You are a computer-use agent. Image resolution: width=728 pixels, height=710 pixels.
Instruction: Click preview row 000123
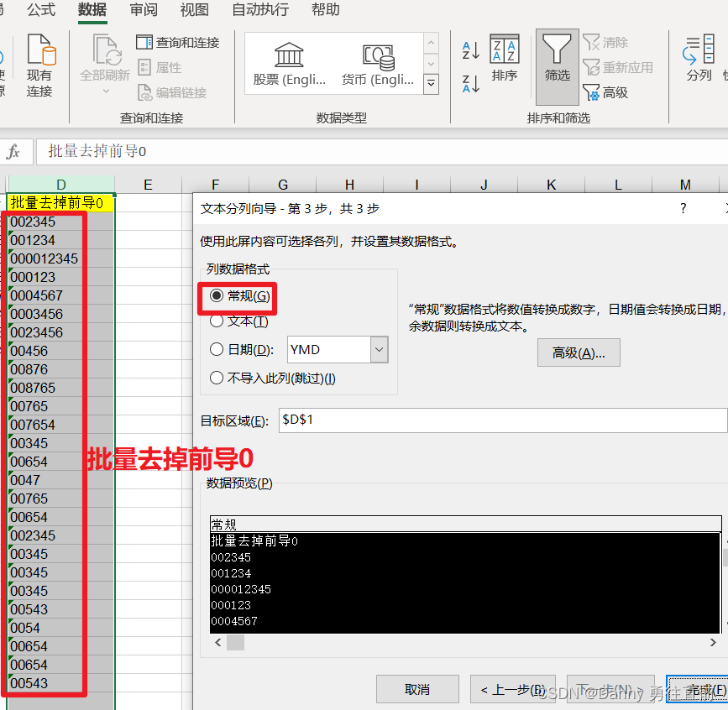pos(464,605)
